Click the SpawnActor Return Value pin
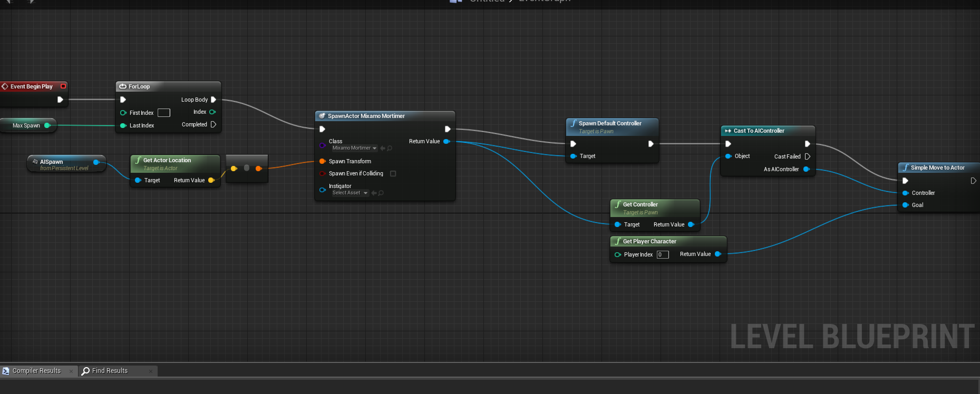Screen dimensions: 980x394 coord(447,141)
